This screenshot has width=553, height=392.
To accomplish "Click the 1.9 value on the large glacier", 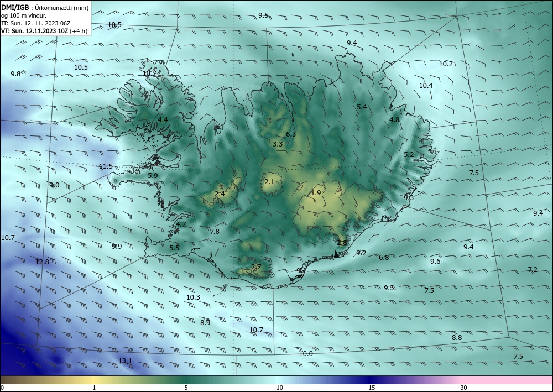I will point(316,192).
